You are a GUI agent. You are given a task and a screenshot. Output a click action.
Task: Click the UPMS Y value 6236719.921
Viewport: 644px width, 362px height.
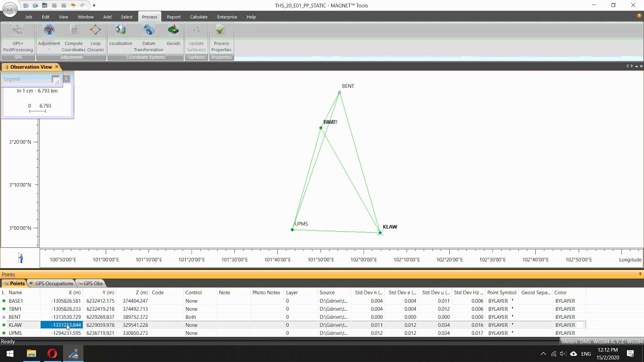(x=100, y=333)
